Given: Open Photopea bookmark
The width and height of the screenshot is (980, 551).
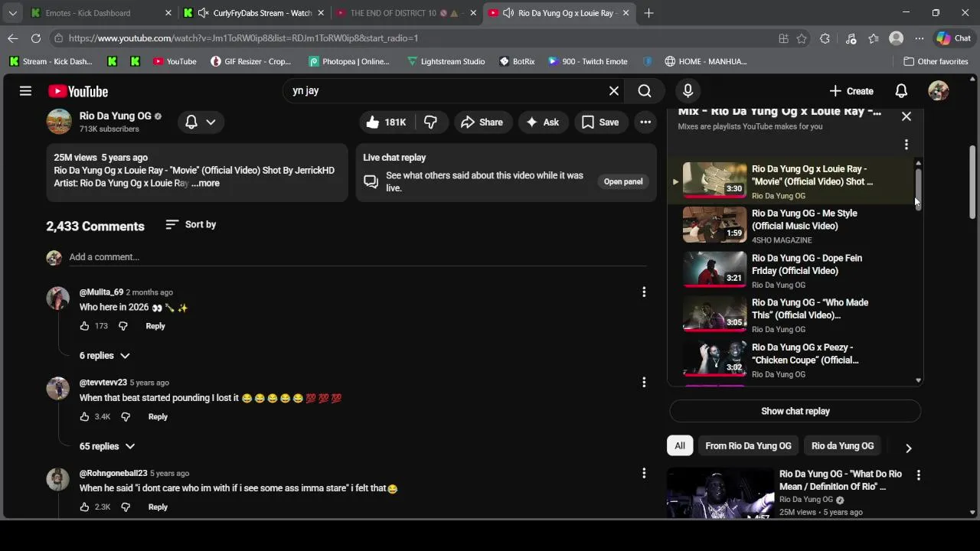Looking at the screenshot, I should 348,61.
